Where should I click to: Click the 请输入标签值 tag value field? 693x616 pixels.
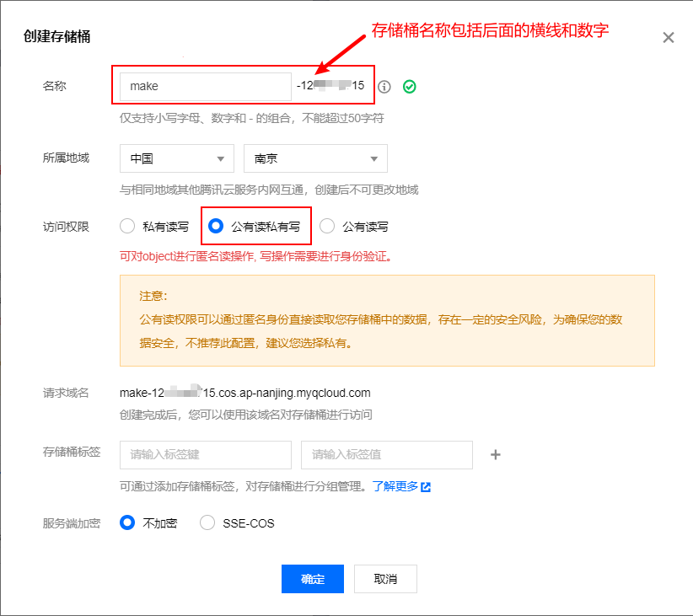[387, 455]
